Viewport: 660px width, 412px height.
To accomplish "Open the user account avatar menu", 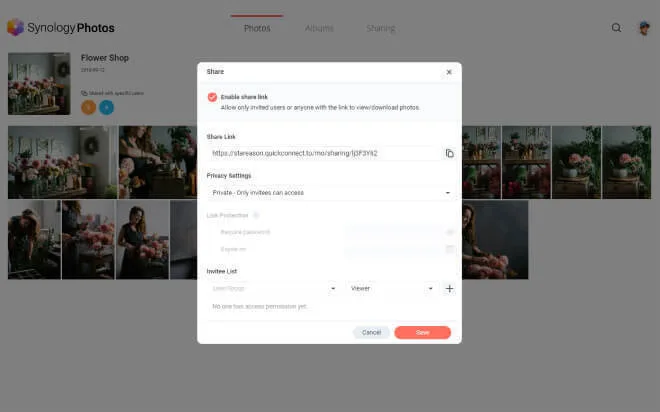I will coord(644,28).
